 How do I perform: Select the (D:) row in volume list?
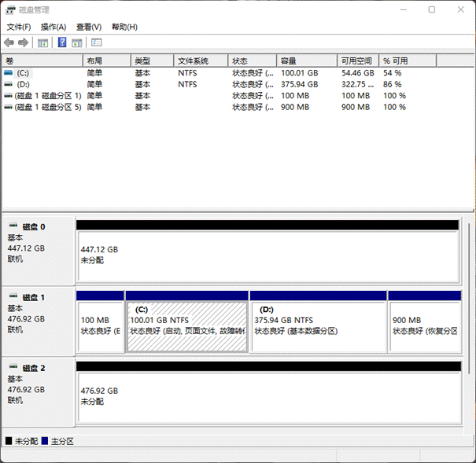click(x=24, y=84)
